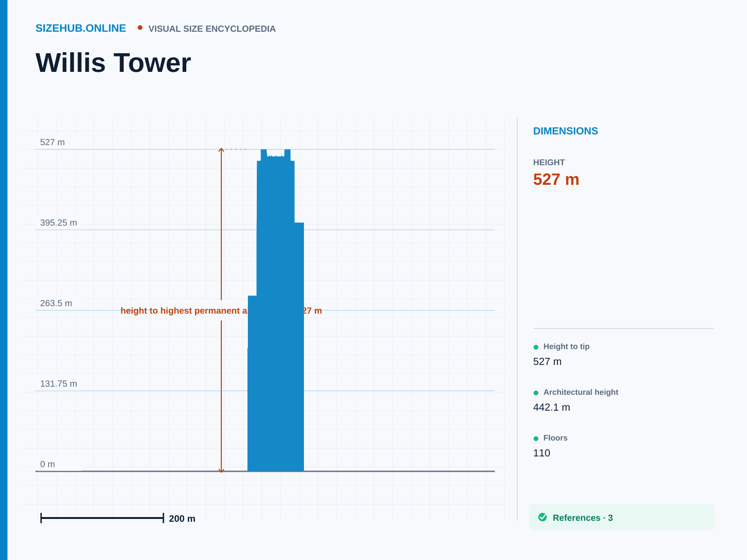Select the large red 527 m height value
The height and width of the screenshot is (560, 747).
coord(556,180)
